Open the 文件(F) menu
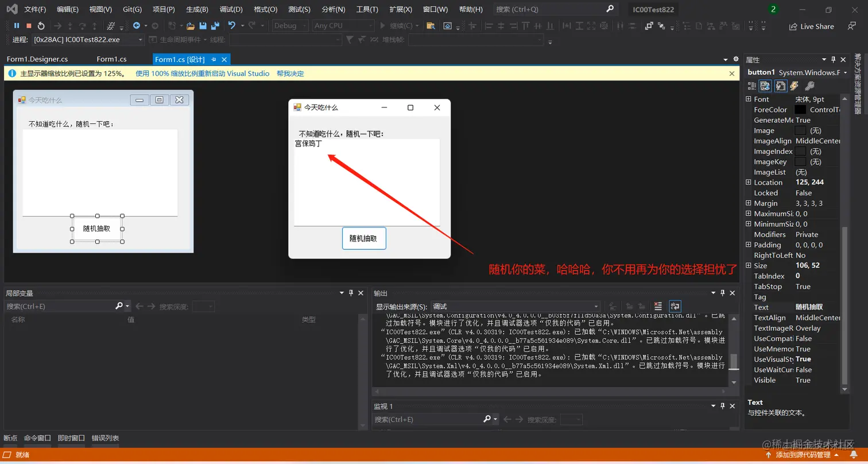Screen dimensions: 868x464 (x=35, y=9)
